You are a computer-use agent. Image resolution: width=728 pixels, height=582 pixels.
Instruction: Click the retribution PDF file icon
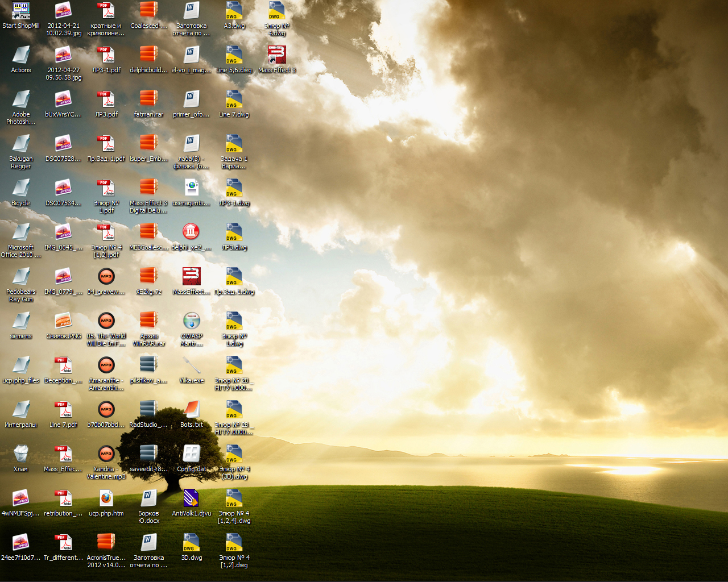click(x=64, y=503)
